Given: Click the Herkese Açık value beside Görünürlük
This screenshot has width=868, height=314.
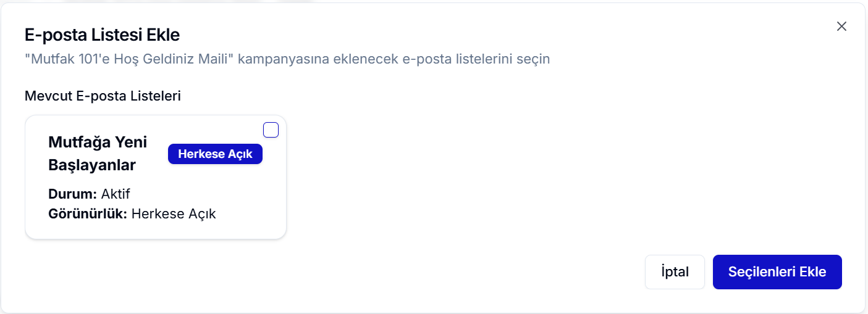Looking at the screenshot, I should click(174, 214).
